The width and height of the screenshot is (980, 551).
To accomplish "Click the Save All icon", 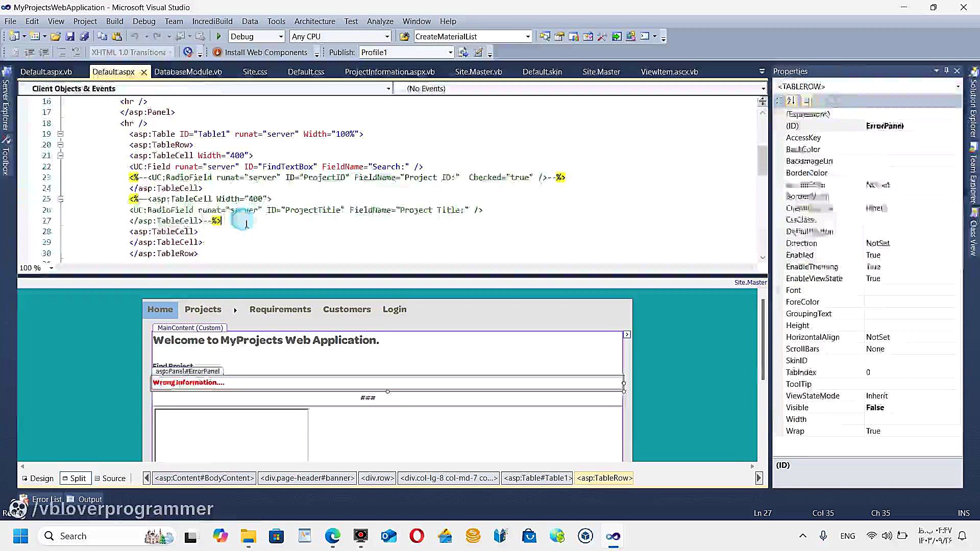I will tap(85, 36).
